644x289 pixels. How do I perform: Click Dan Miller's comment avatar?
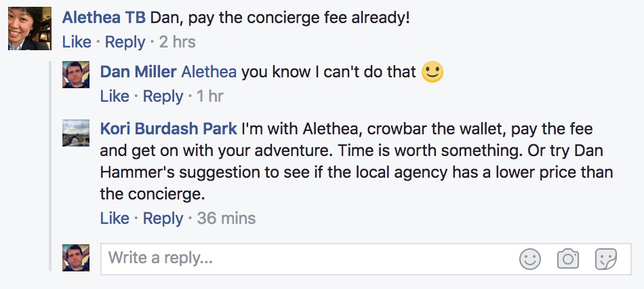76,74
